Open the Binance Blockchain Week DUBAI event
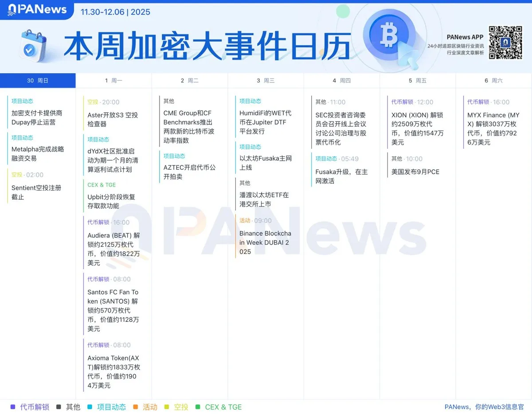Screen dimensions: 532x414 tap(265, 242)
